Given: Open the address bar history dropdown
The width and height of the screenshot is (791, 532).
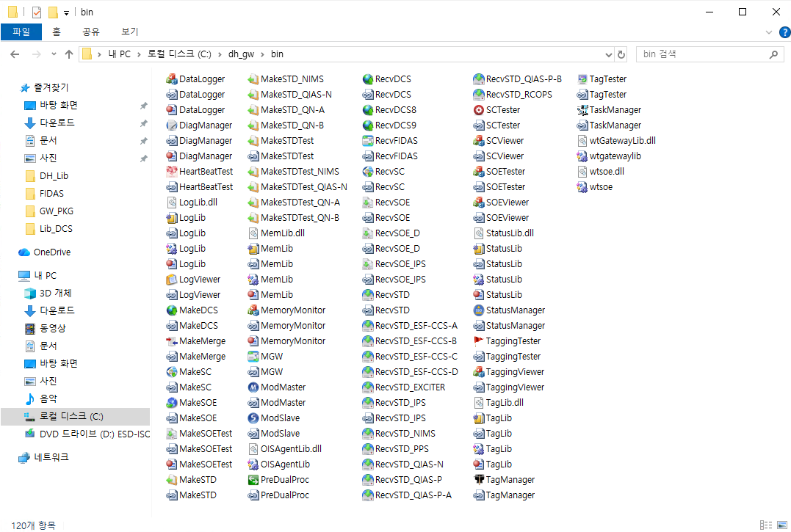Looking at the screenshot, I should point(608,54).
